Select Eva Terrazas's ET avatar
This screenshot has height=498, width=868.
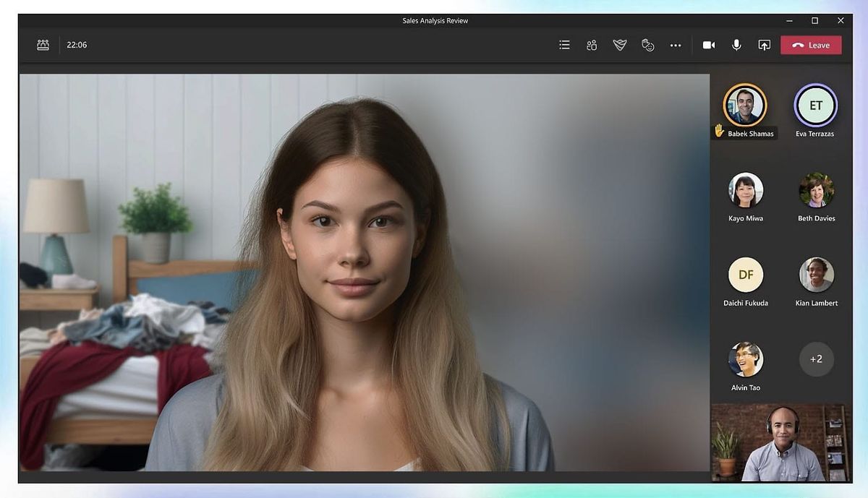coord(816,106)
